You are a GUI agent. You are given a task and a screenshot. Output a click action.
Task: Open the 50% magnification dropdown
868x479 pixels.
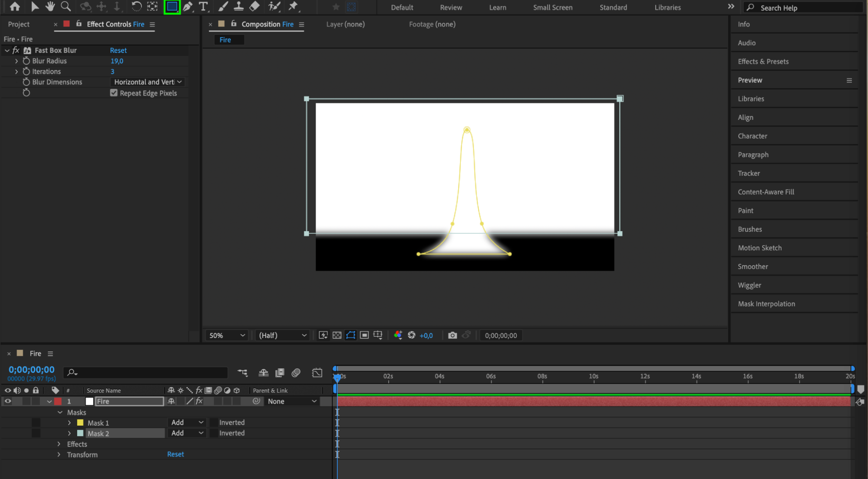pyautogui.click(x=227, y=335)
